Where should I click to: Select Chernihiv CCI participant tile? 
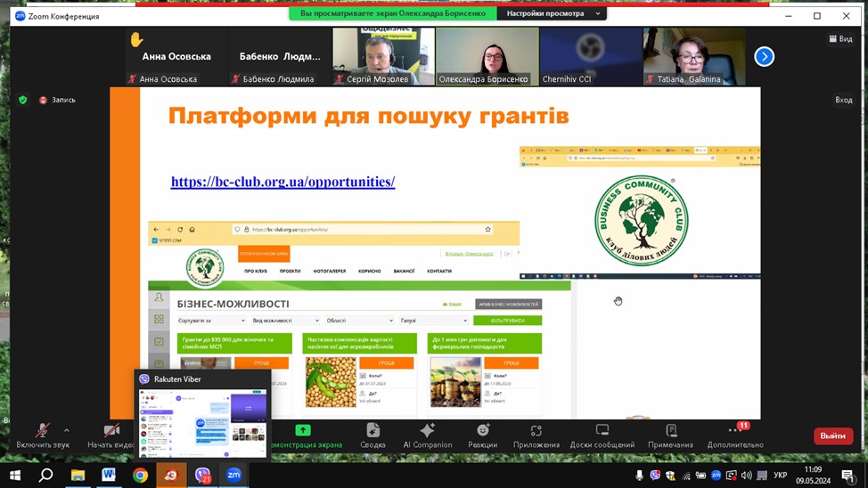(590, 56)
